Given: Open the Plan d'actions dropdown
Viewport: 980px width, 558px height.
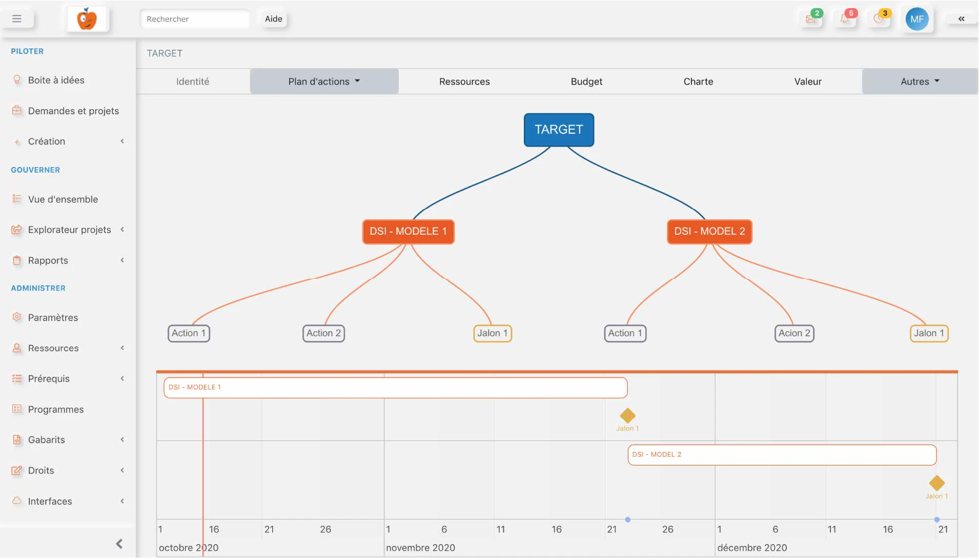Looking at the screenshot, I should click(324, 81).
